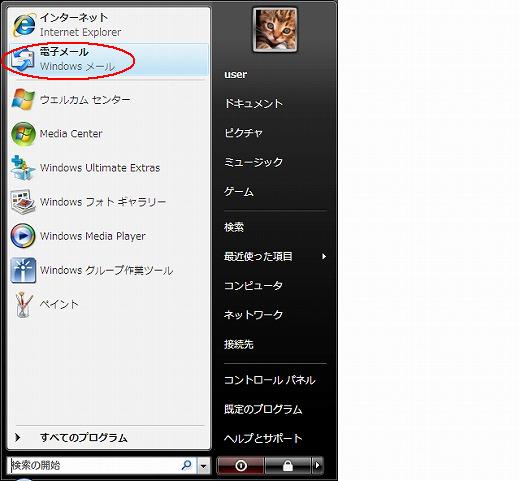Select the Windows Ultimate Extras label

pos(100,168)
